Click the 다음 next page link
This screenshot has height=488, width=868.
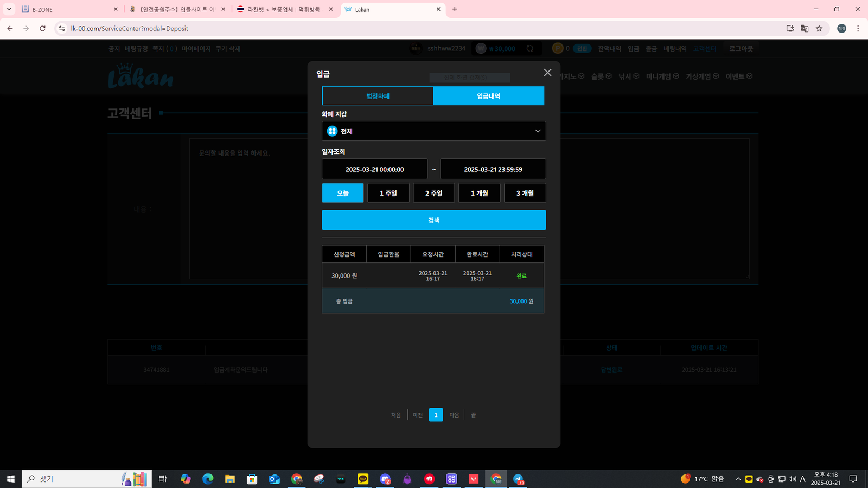454,415
